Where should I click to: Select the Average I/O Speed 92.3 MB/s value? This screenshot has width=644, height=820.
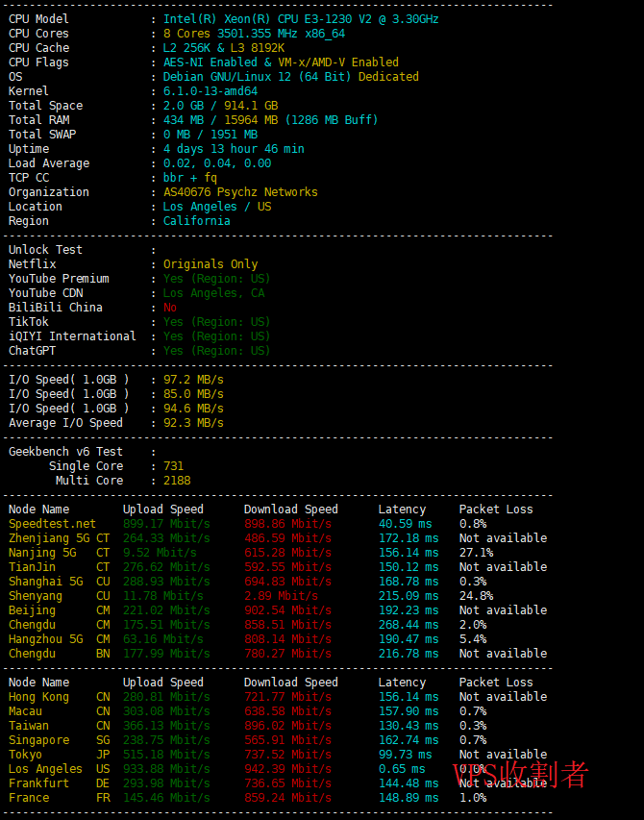click(x=193, y=423)
